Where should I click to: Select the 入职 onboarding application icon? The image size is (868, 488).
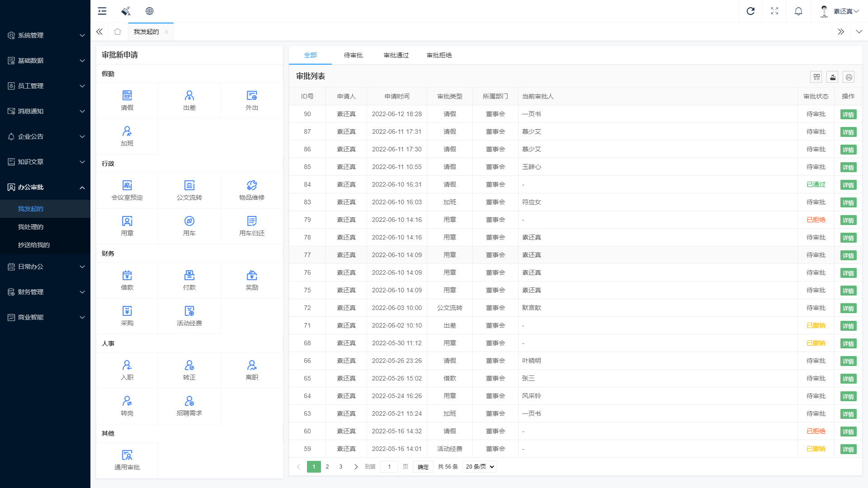tap(127, 370)
